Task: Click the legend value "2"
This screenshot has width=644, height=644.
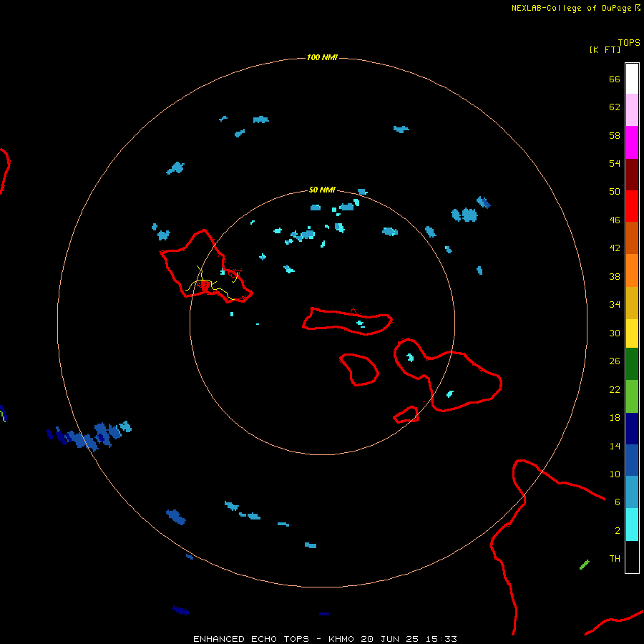Action: pos(618,531)
